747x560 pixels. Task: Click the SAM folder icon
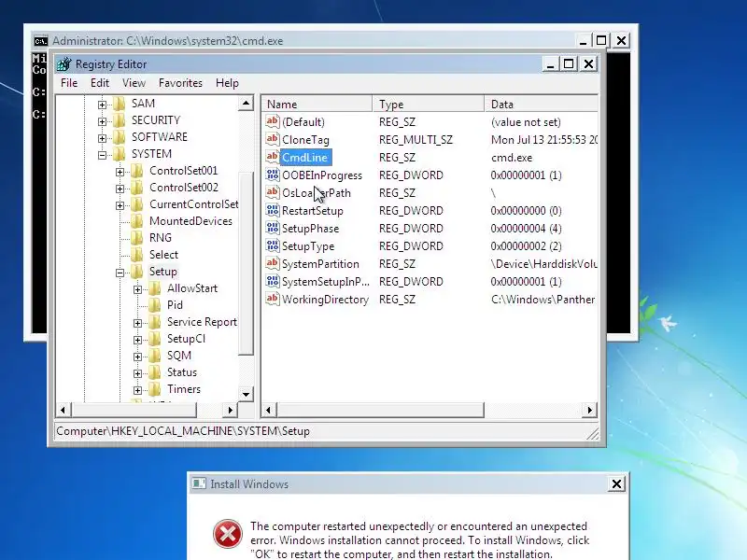point(120,104)
